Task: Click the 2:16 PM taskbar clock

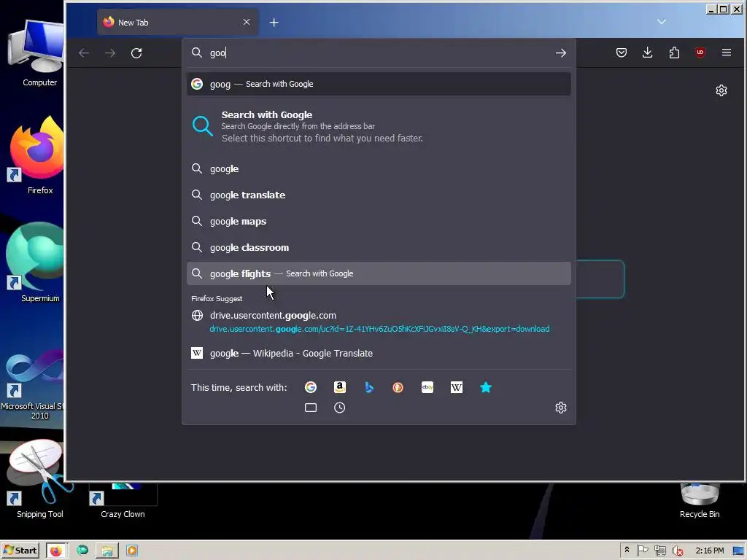Action: (x=709, y=551)
